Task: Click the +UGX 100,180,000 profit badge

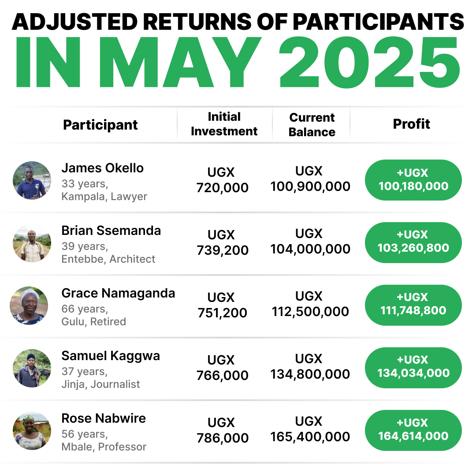Action: (x=413, y=180)
